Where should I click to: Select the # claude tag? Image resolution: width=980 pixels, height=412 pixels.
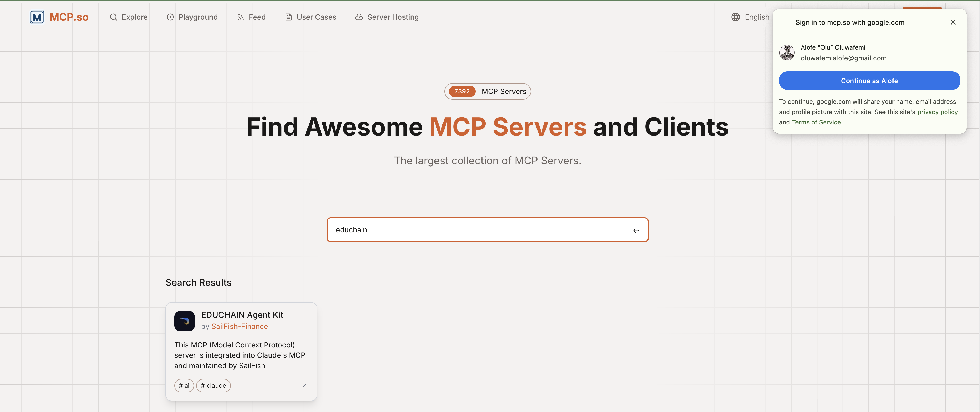point(213,385)
